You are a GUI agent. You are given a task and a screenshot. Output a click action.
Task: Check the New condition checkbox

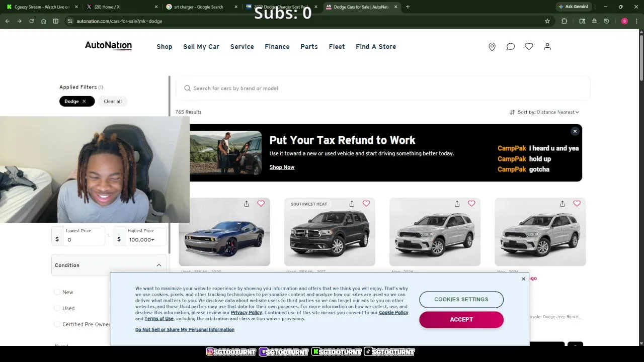pyautogui.click(x=57, y=292)
